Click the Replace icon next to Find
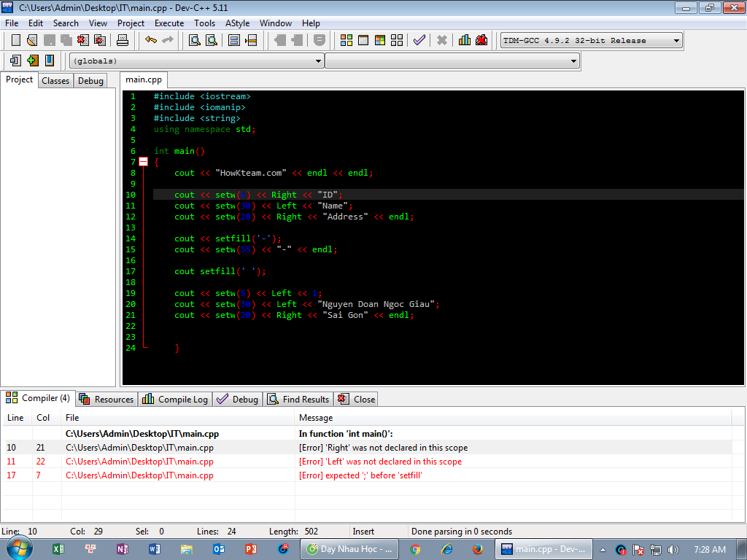 [211, 40]
